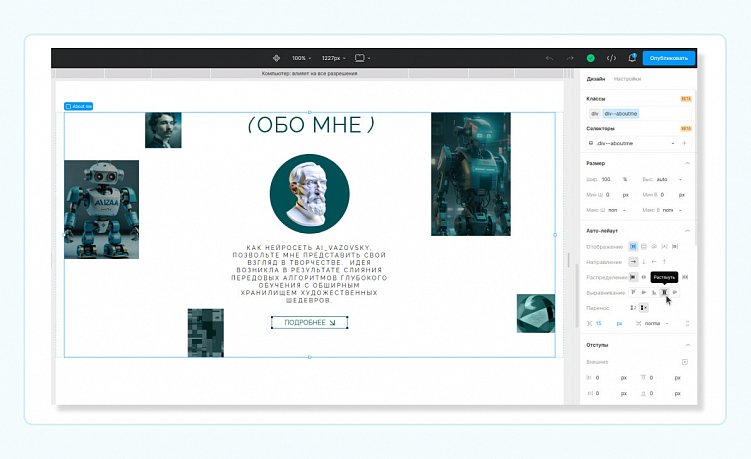The height and width of the screenshot is (459, 751).
Task: Select the Растянуть stretch alignment icon
Action: 664,292
